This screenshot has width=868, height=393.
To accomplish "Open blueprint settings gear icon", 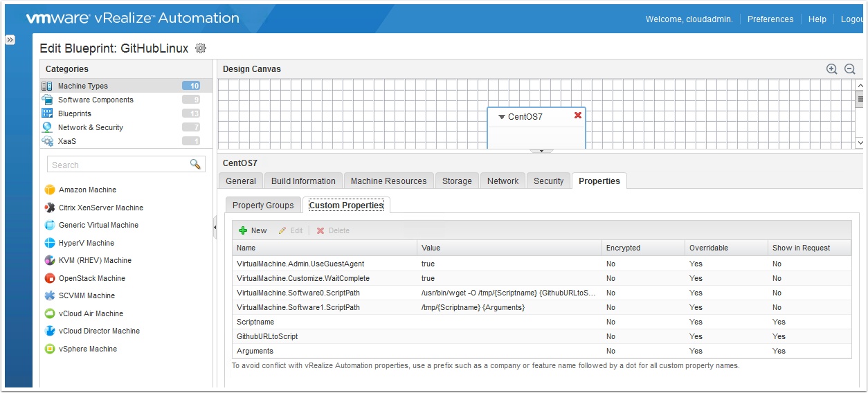I will 201,48.
